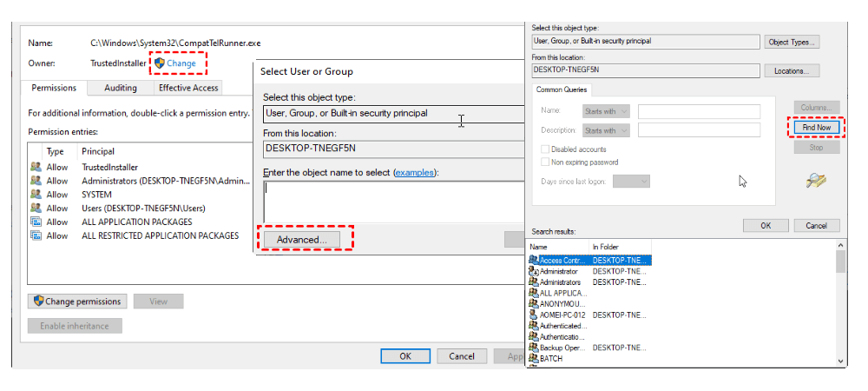868x391 pixels.
Task: Click the search results vertical scrollbar
Action: 840,304
